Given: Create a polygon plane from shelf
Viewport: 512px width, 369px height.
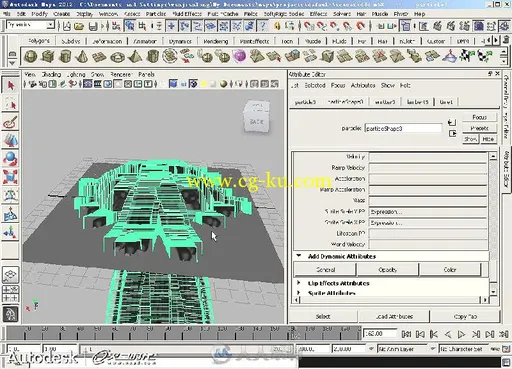Looking at the screenshot, I should point(99,56).
